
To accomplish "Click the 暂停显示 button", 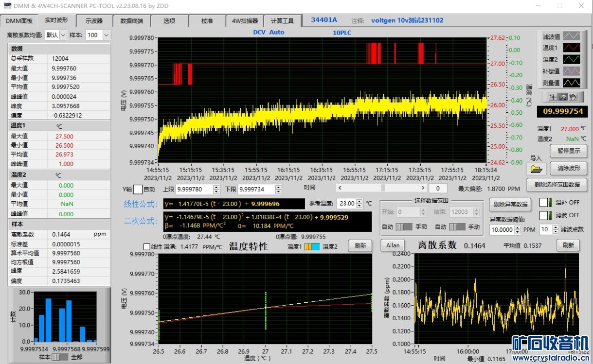I will [x=568, y=151].
